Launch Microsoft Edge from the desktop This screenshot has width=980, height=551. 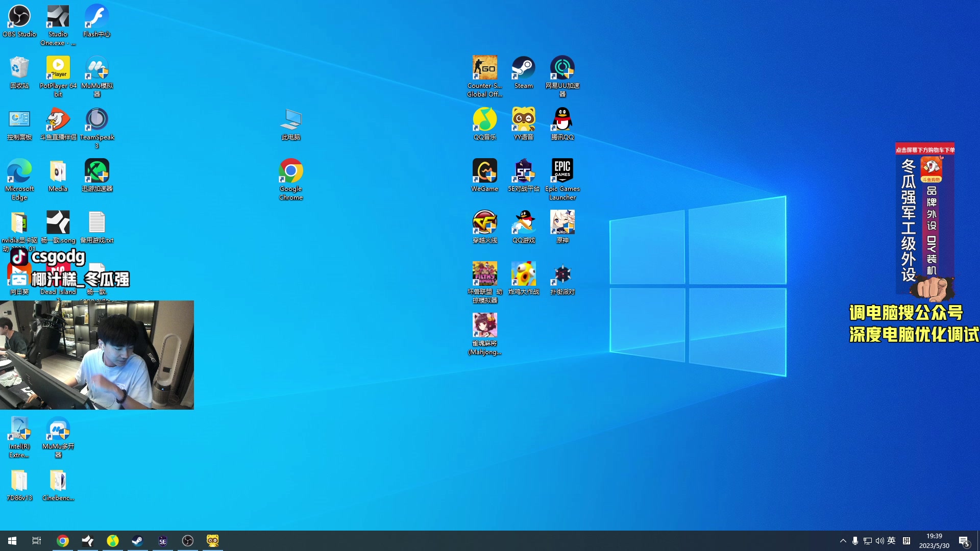click(x=19, y=180)
